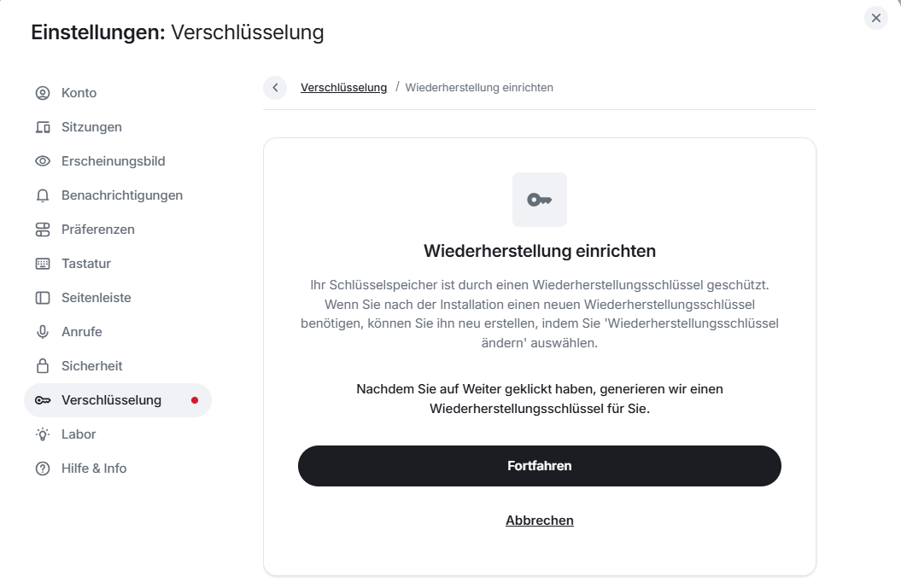Screen dimensions: 901x588
Task: Close the Einstellungen dialog
Action: point(875,17)
